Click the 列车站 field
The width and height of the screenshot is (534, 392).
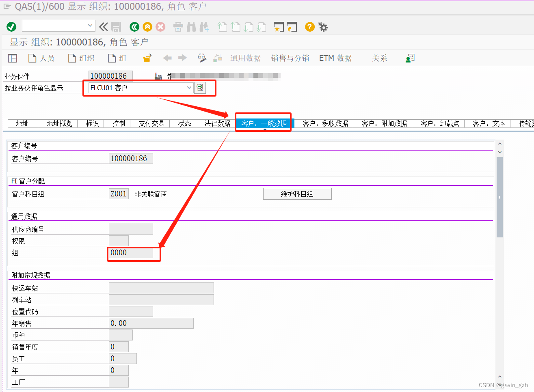pyautogui.click(x=161, y=299)
